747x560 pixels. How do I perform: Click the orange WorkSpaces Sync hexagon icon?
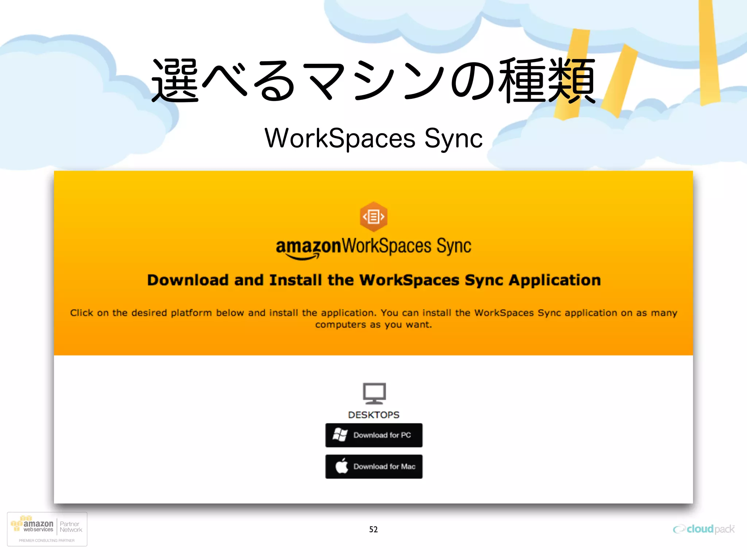[373, 217]
